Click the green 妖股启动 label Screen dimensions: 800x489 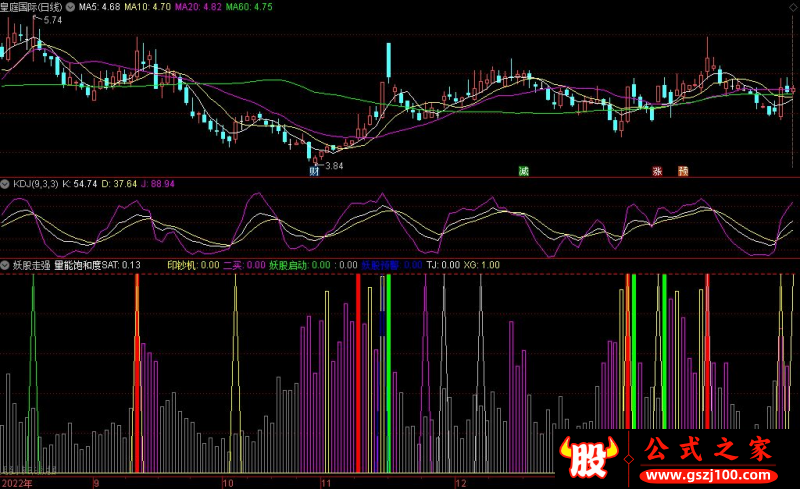coord(292,265)
